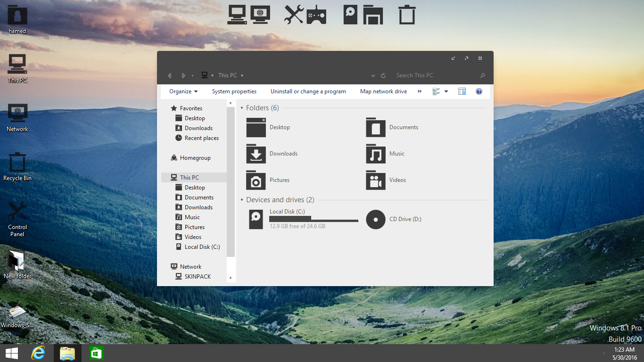Open the Videos folder icon
This screenshot has height=362, width=644.
pyautogui.click(x=376, y=180)
